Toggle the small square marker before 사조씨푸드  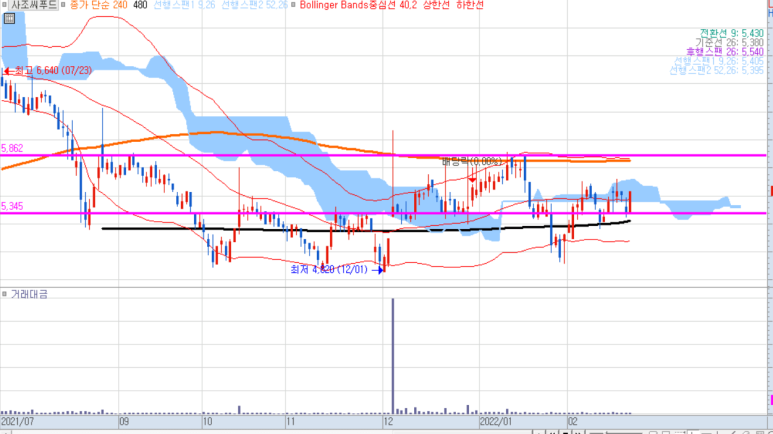(x=4, y=5)
